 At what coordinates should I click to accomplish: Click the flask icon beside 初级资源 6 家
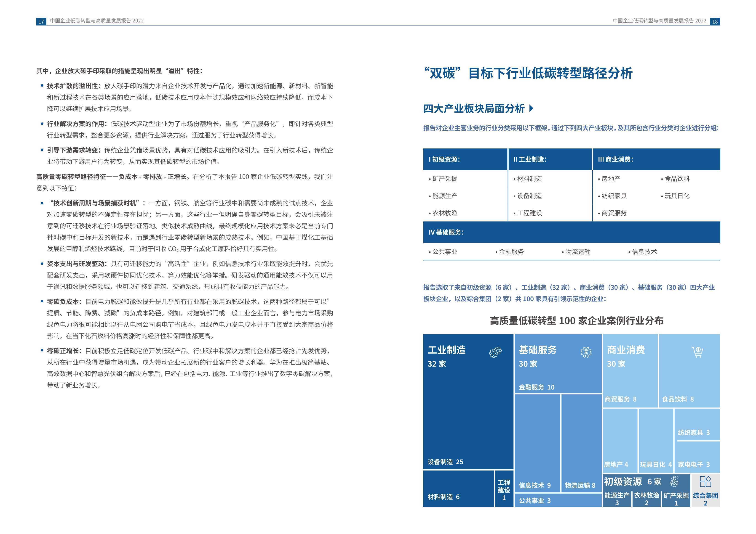[674, 481]
